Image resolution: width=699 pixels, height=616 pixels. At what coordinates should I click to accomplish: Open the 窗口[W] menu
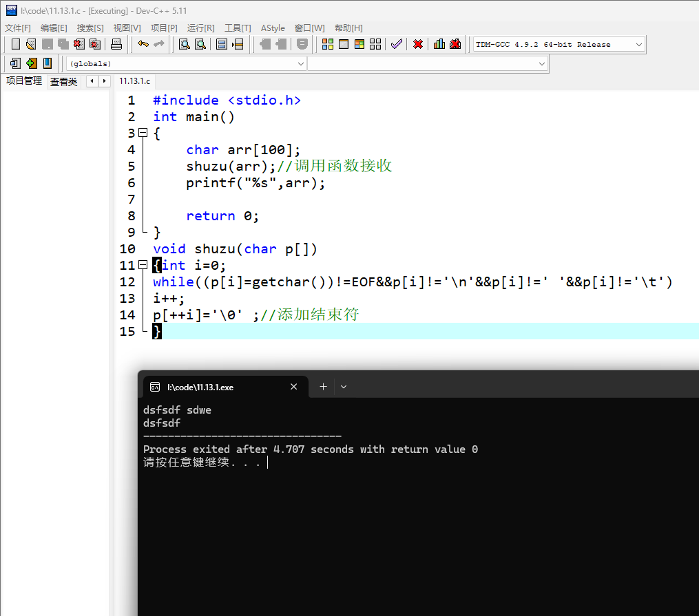click(x=310, y=28)
